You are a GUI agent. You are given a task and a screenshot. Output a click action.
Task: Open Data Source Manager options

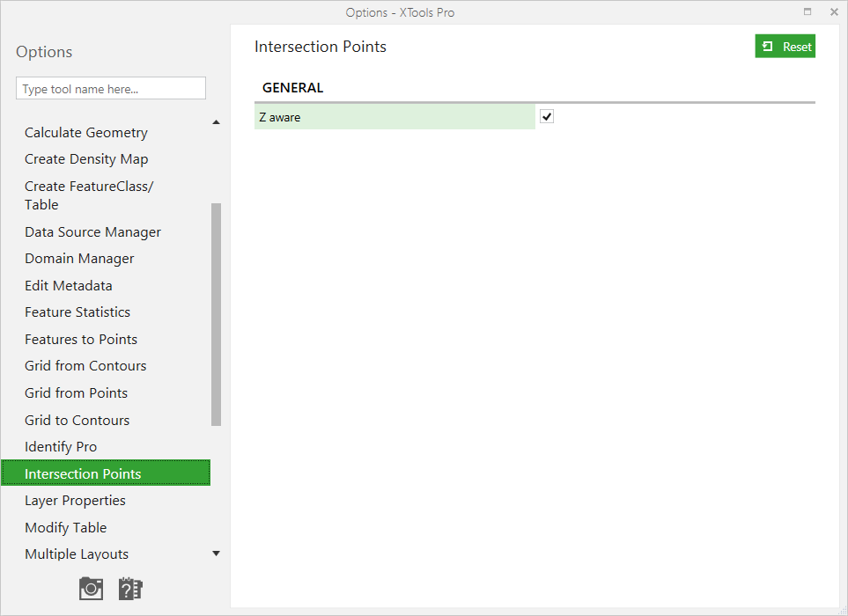tap(93, 232)
